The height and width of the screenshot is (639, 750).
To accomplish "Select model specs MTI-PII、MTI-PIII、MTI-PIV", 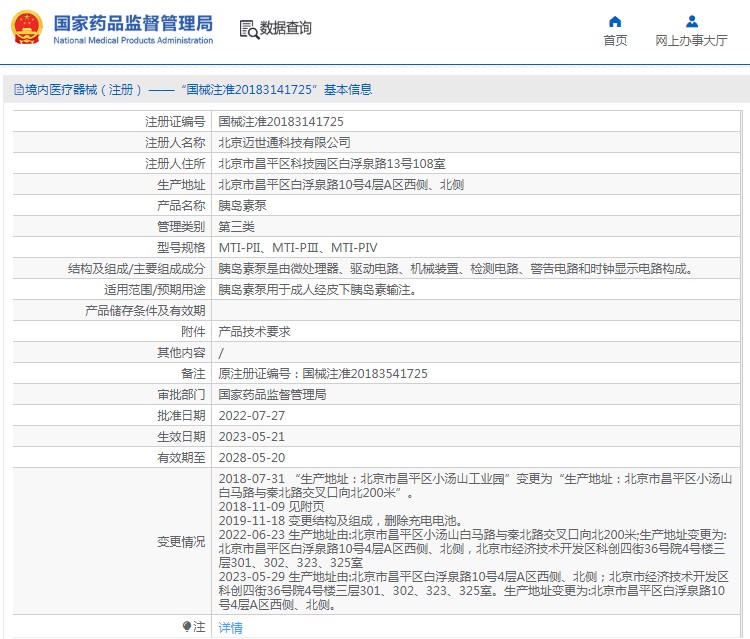I will (298, 248).
